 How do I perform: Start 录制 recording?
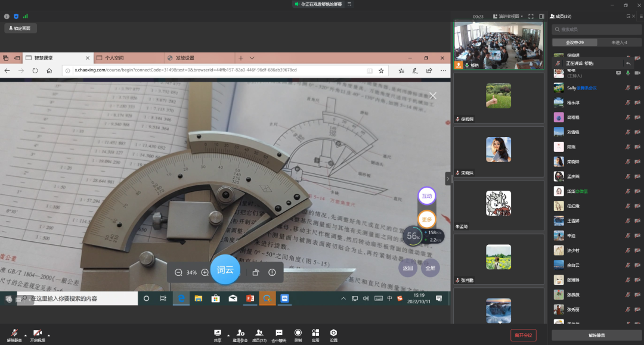tap(298, 335)
